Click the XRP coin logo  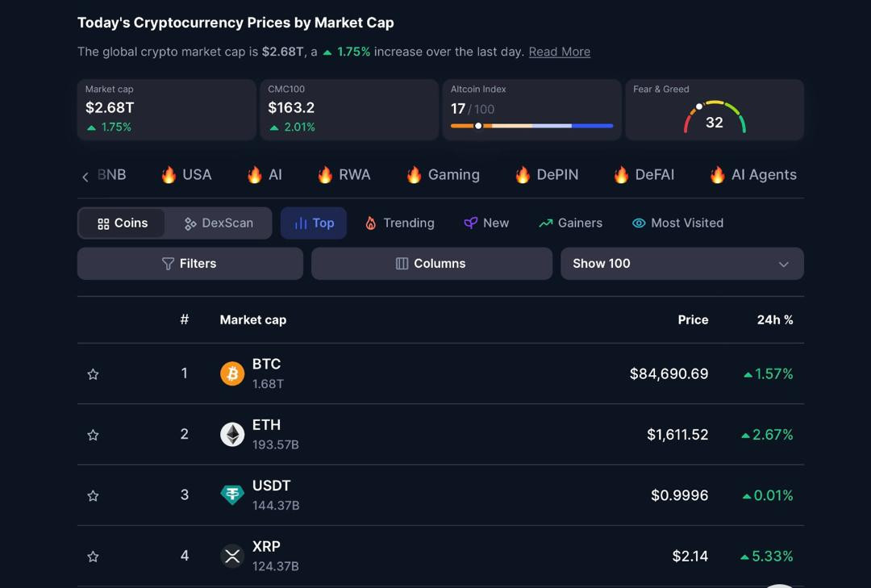click(232, 556)
